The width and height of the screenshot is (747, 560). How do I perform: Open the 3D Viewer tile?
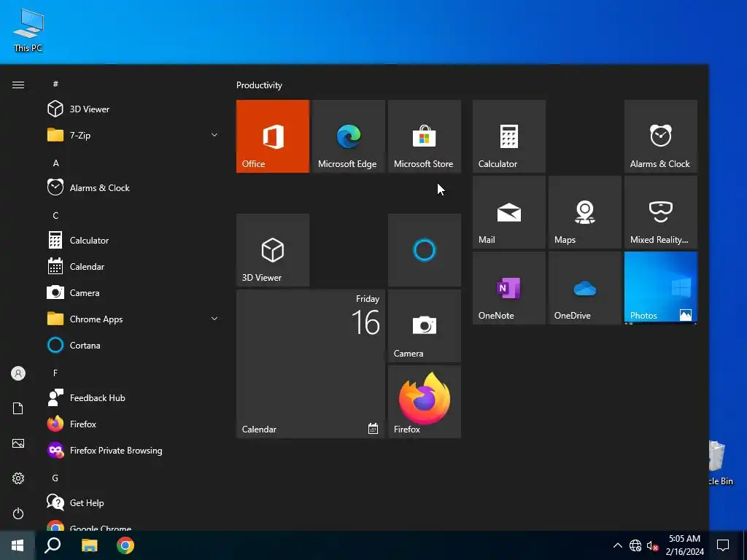tap(273, 250)
